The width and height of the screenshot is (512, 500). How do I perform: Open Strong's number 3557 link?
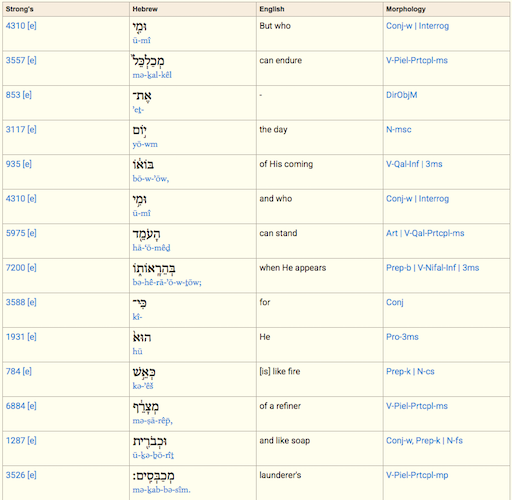point(15,60)
